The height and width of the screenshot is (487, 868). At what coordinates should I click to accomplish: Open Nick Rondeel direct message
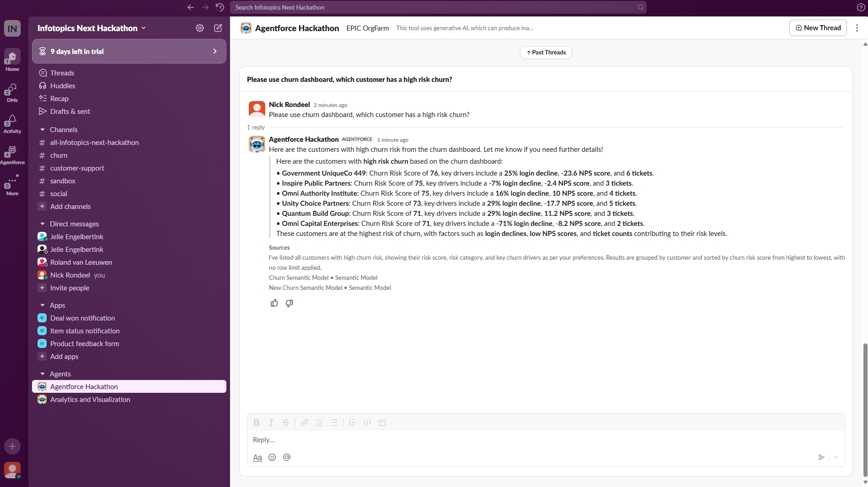point(129,275)
